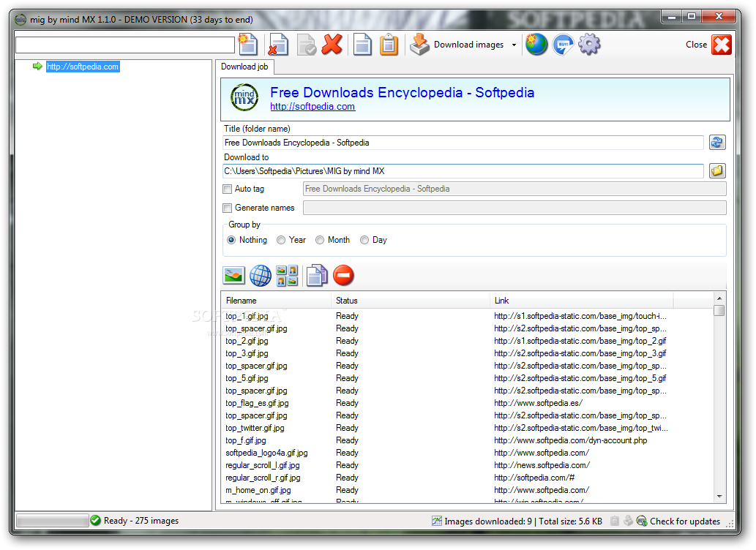Select the regular_scroll_l.gif.jpg row

click(x=467, y=466)
